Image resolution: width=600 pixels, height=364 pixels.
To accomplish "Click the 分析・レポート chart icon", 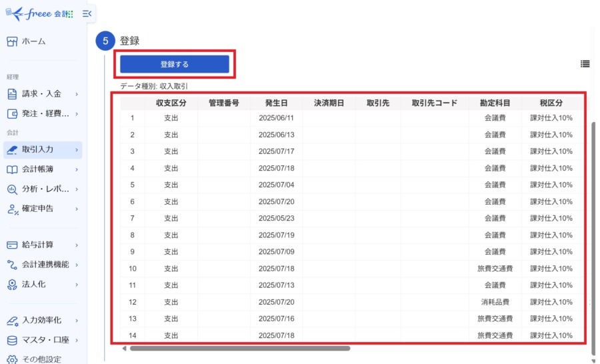I will (12, 189).
